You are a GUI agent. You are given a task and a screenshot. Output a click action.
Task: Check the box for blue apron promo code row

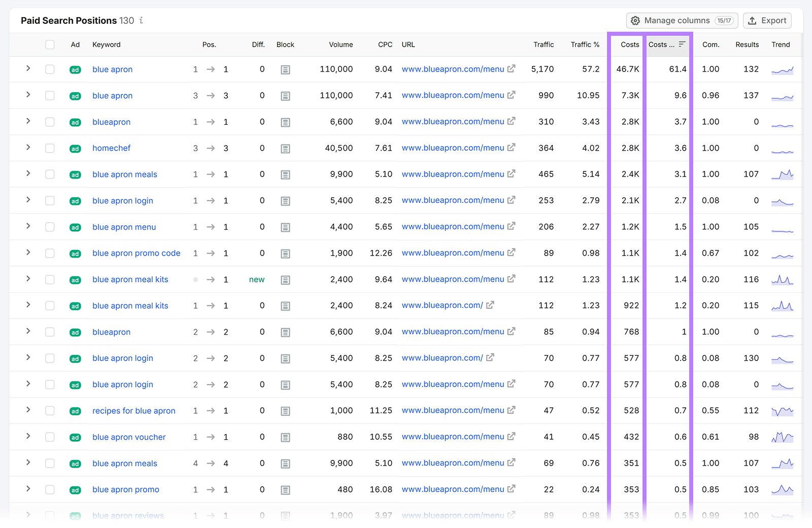pos(50,253)
